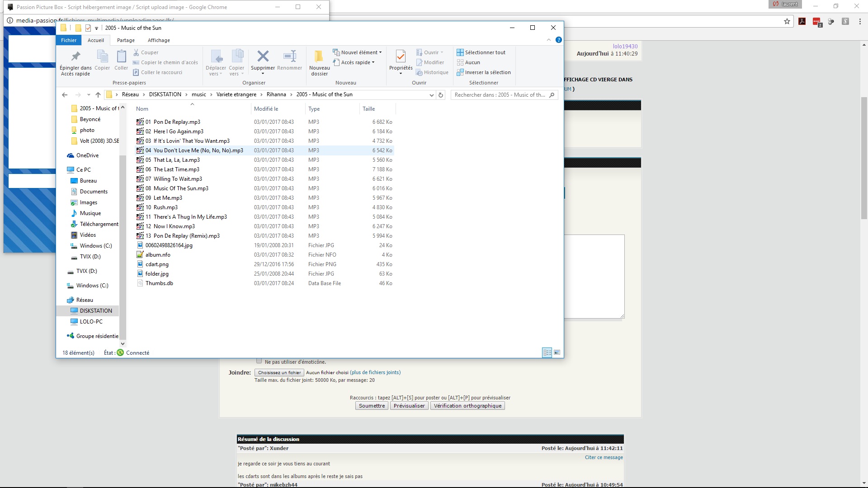Click the Soumettre button
This screenshot has width=868, height=488.
[372, 406]
